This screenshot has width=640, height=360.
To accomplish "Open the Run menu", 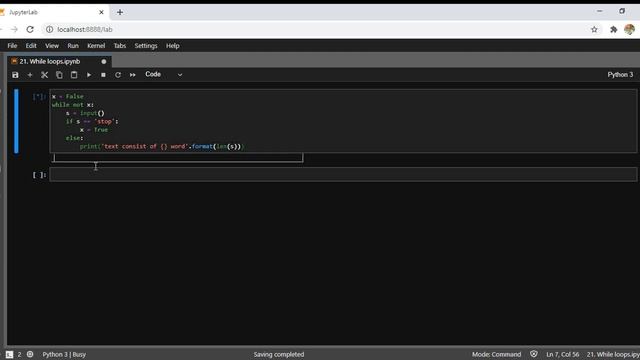I will tap(73, 46).
